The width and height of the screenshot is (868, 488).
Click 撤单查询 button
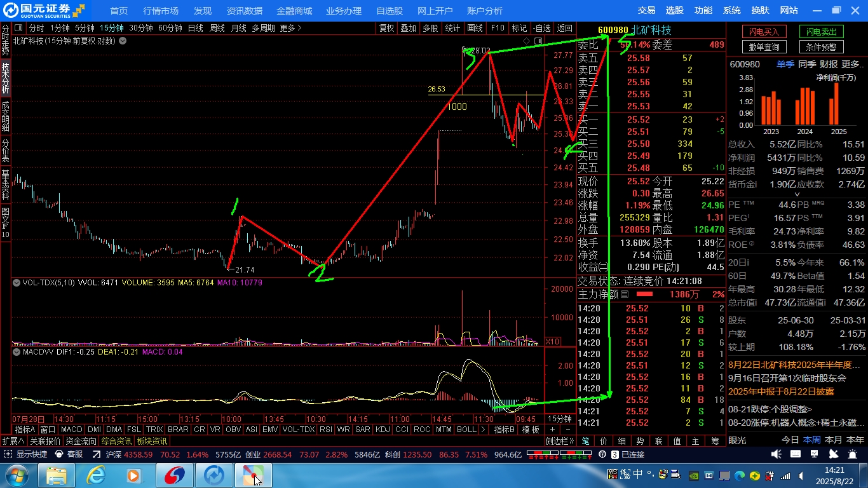click(764, 47)
